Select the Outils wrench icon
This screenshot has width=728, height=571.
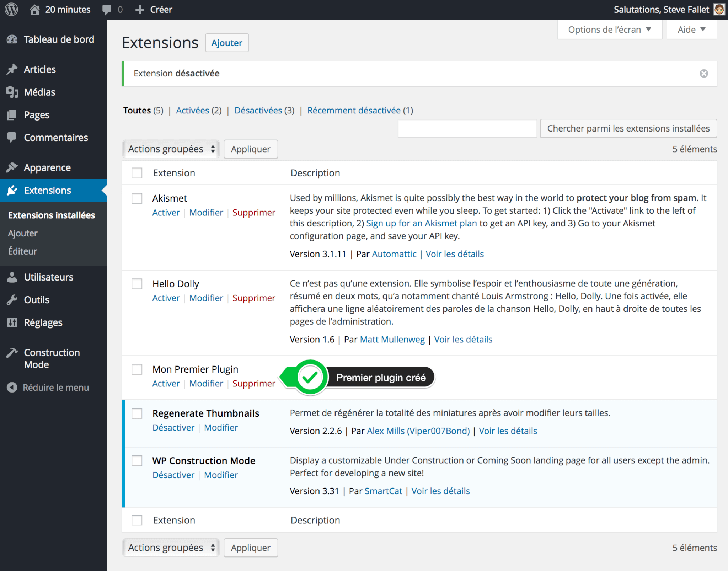(x=12, y=300)
